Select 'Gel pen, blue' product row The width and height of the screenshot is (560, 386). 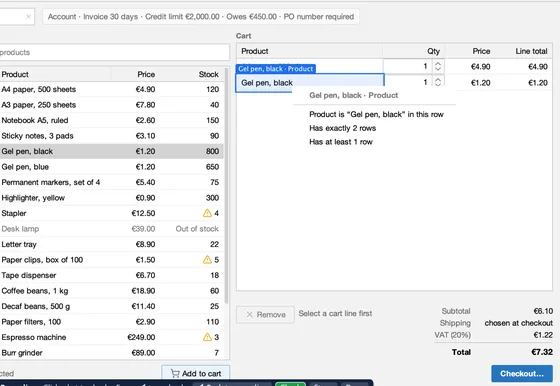112,167
